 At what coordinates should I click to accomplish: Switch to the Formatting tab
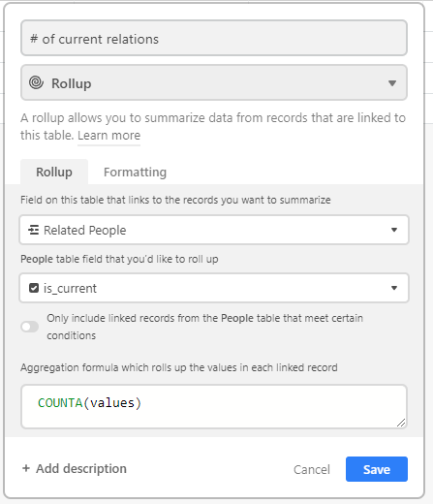(x=135, y=172)
